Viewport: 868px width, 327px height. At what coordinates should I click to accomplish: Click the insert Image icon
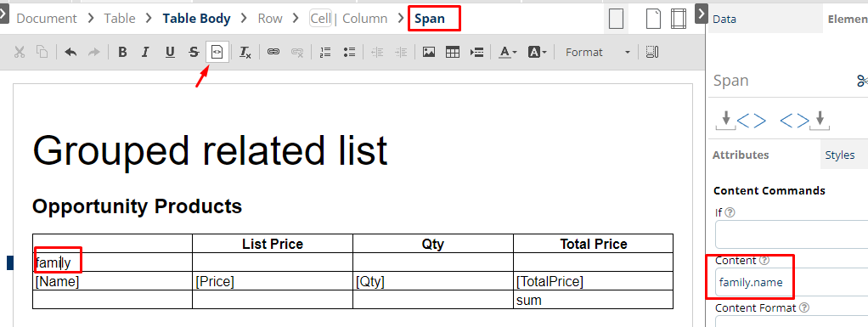pos(428,52)
